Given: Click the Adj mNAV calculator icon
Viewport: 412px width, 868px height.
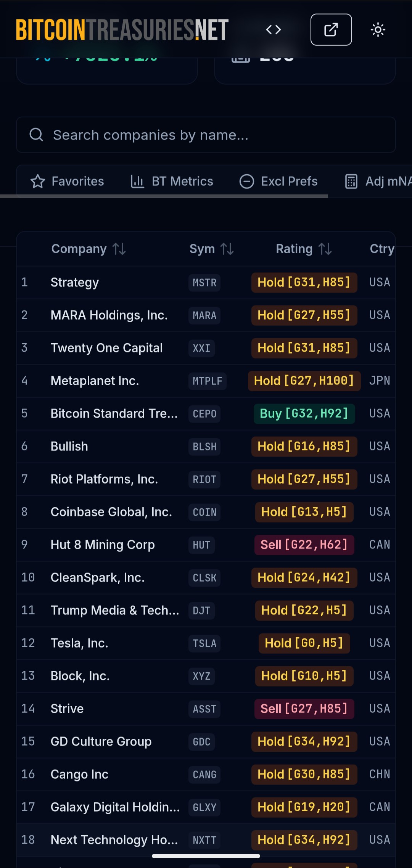Looking at the screenshot, I should point(351,182).
